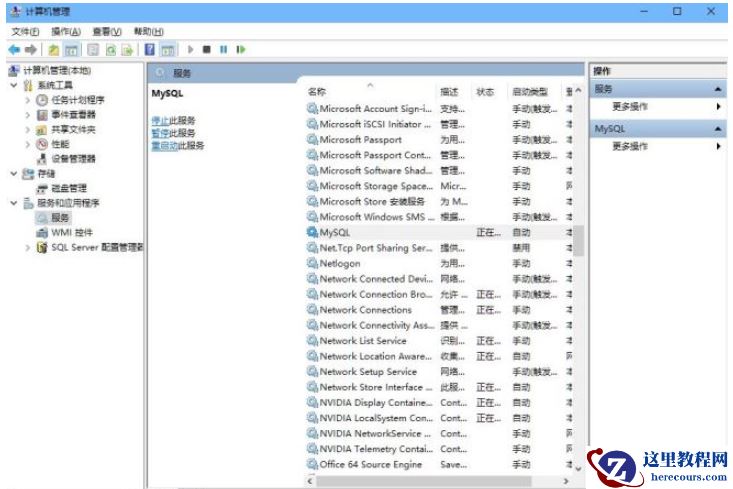The width and height of the screenshot is (733, 489).
Task: Click the Refresh toolbar icon
Action: click(111, 49)
